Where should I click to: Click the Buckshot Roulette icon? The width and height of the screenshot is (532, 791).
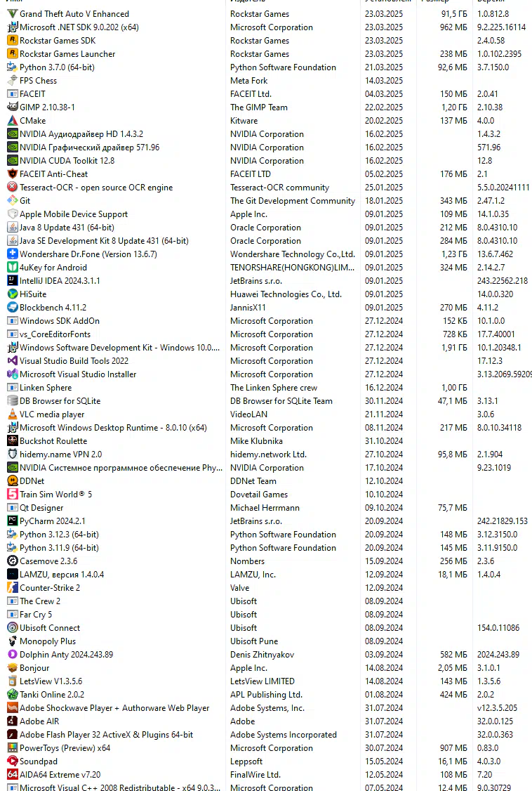pyautogui.click(x=12, y=441)
